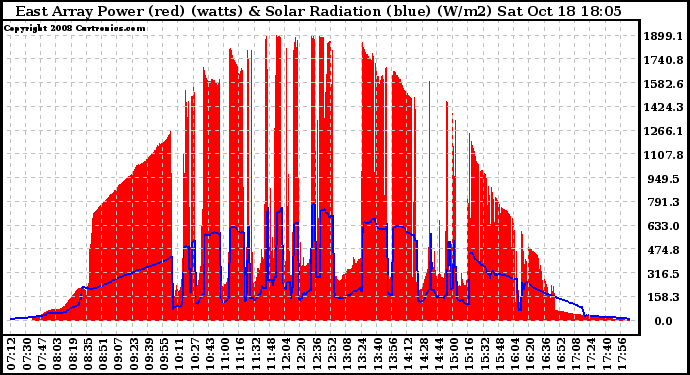This screenshot has width=690, height=375.
Task: Click the 14:28 time label
Action: pyautogui.click(x=424, y=353)
